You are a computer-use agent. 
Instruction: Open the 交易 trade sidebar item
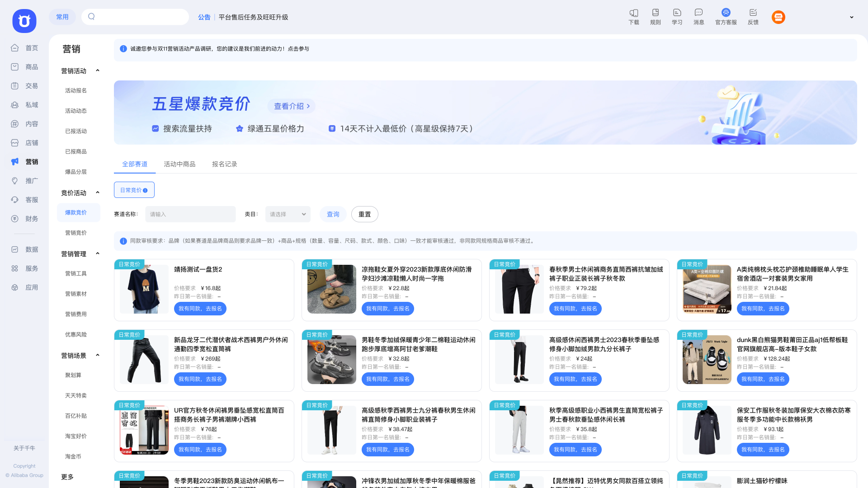(x=24, y=86)
